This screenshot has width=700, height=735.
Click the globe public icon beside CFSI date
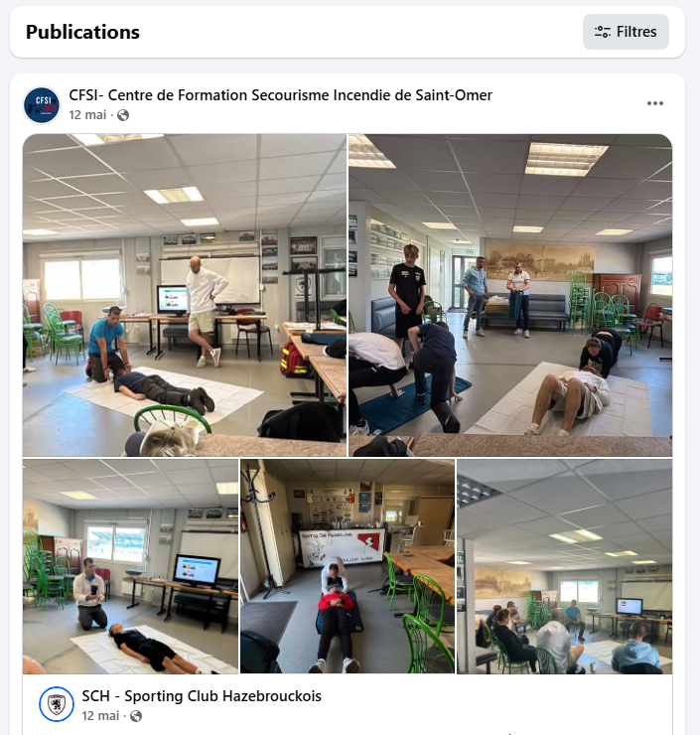pos(123,115)
